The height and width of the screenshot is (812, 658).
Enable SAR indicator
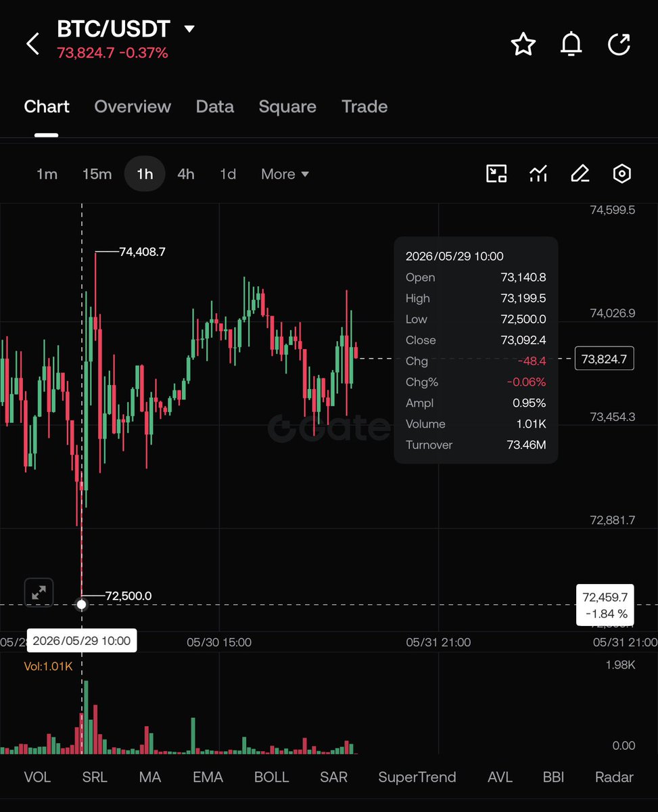pos(333,777)
